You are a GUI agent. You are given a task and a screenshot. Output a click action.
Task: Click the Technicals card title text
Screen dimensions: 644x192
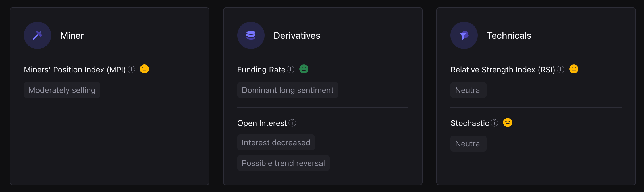click(x=509, y=36)
